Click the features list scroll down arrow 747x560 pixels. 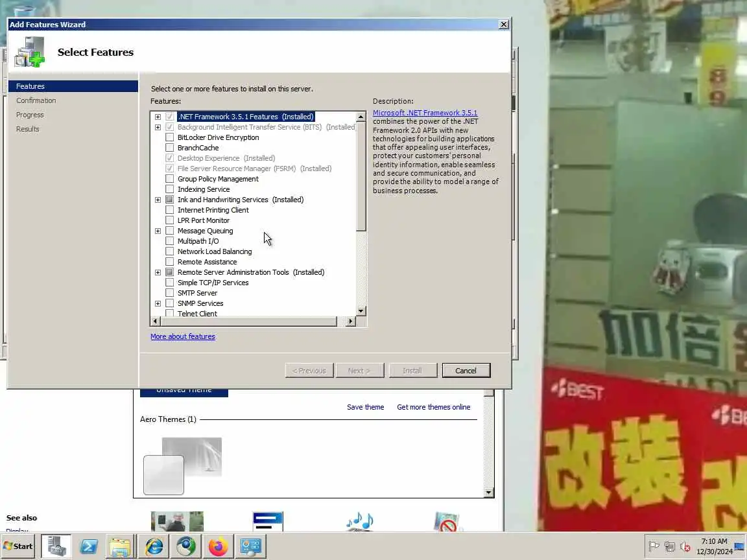pyautogui.click(x=361, y=311)
